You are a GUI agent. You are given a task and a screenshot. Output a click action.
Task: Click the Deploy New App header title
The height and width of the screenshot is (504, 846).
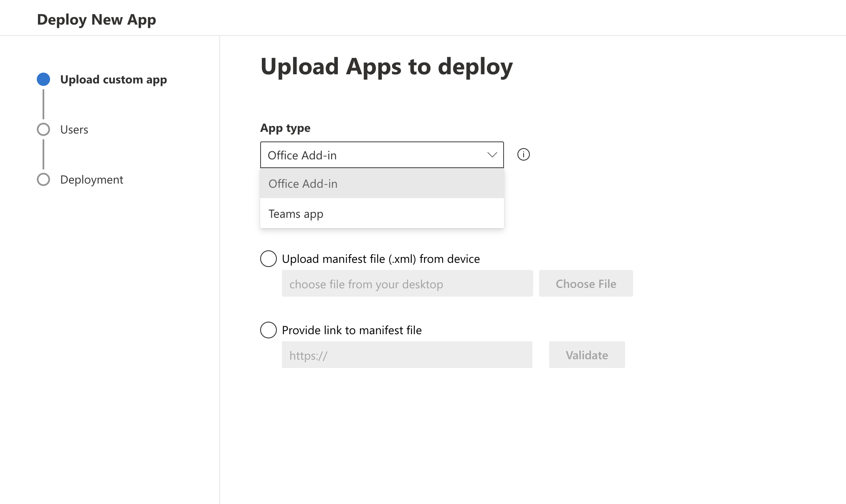point(96,20)
